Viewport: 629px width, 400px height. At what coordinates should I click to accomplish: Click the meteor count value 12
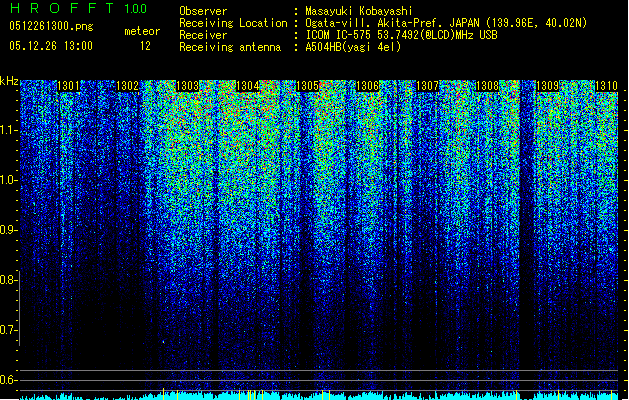point(145,46)
